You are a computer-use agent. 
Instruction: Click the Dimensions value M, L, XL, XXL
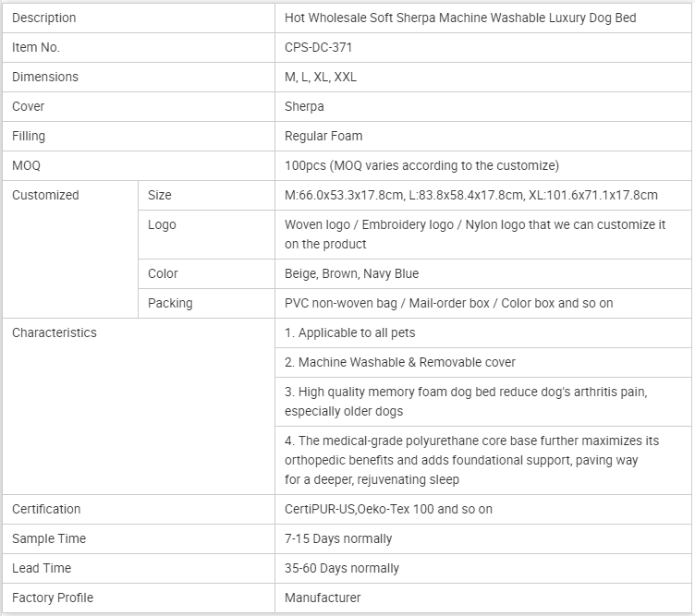click(x=321, y=78)
